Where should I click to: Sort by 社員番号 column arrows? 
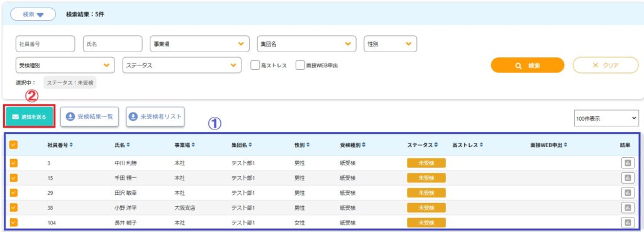tap(72, 145)
